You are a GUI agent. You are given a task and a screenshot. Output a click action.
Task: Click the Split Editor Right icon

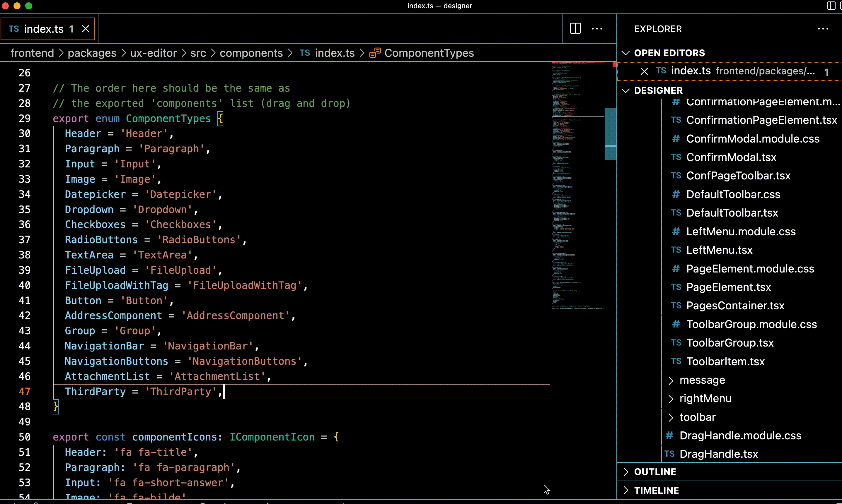tap(575, 28)
